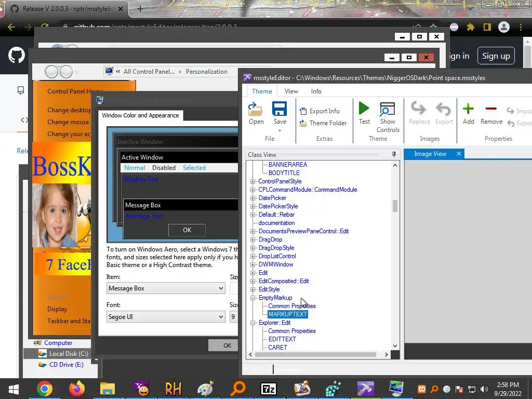Click GitHub logo in Chrome page
This screenshot has width=532, height=399.
17,55
